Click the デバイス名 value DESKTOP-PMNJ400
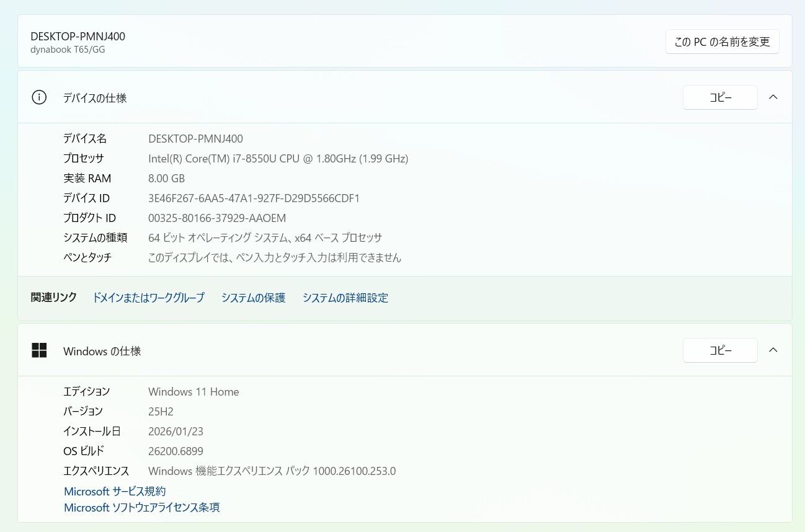 pyautogui.click(x=195, y=139)
